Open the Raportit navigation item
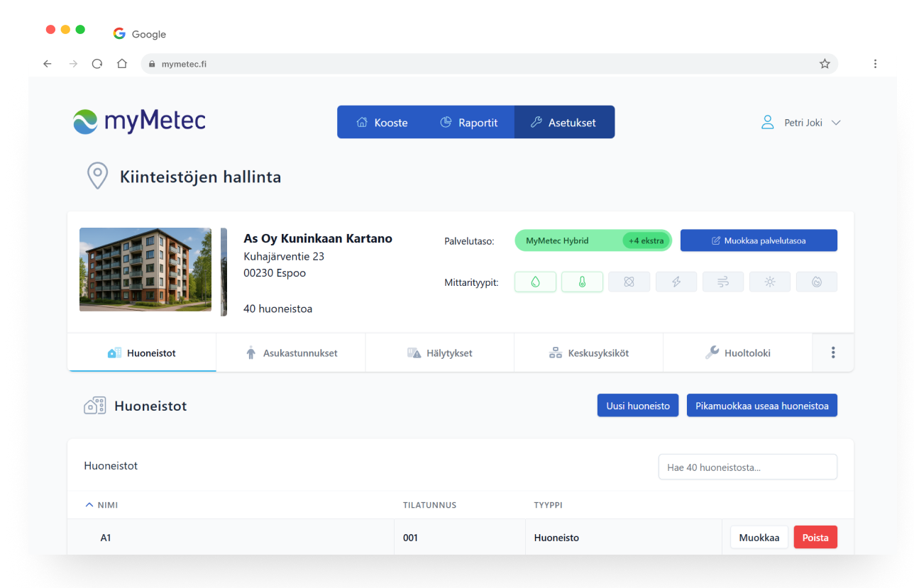The height and width of the screenshot is (588, 914). pyautogui.click(x=469, y=122)
